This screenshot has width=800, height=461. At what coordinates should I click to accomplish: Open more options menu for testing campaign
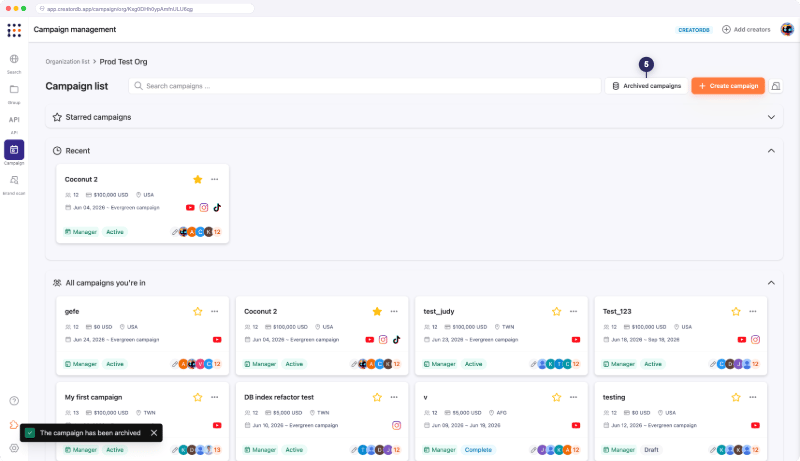[753, 397]
